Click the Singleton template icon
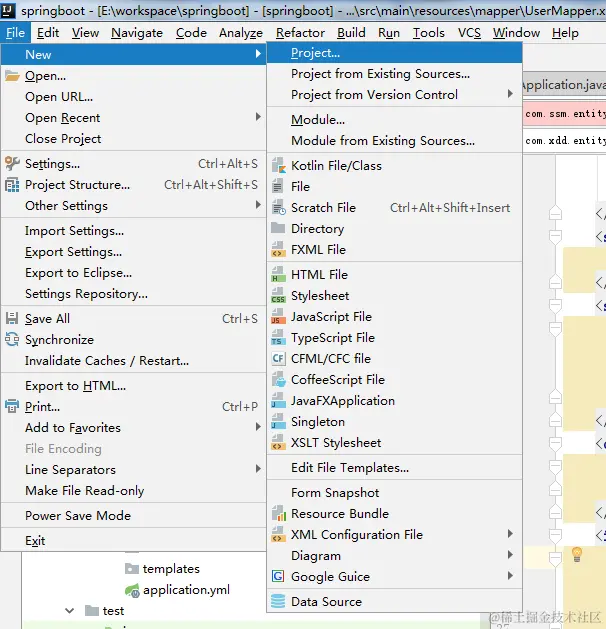The image size is (606, 629). 278,422
